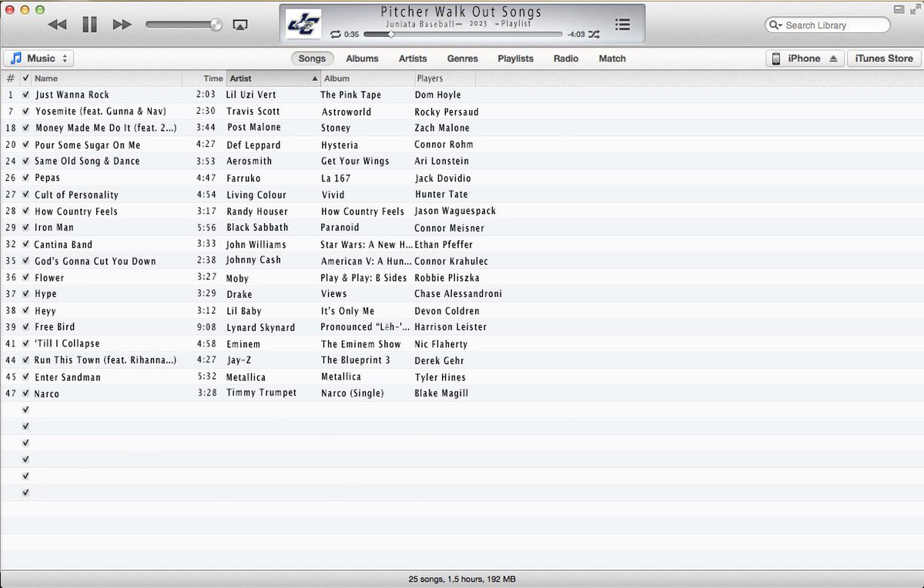Pause the current song
Viewport: 924px width, 588px height.
pyautogui.click(x=89, y=25)
